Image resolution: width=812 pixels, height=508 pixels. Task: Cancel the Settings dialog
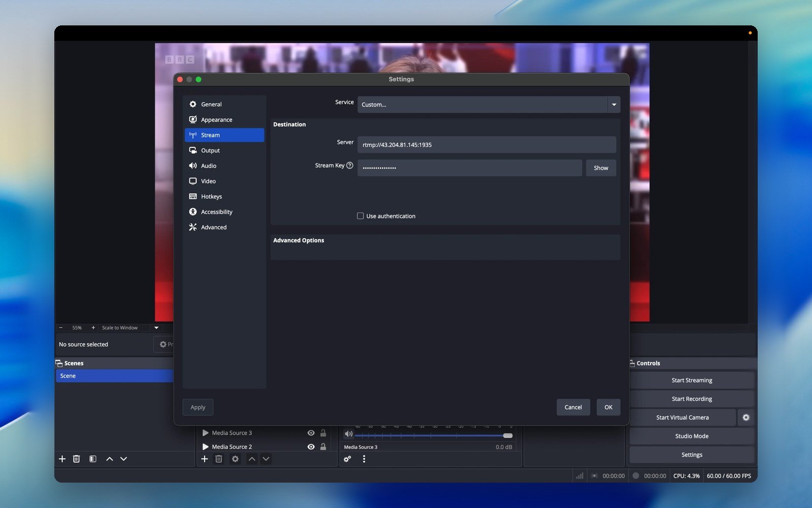573,407
